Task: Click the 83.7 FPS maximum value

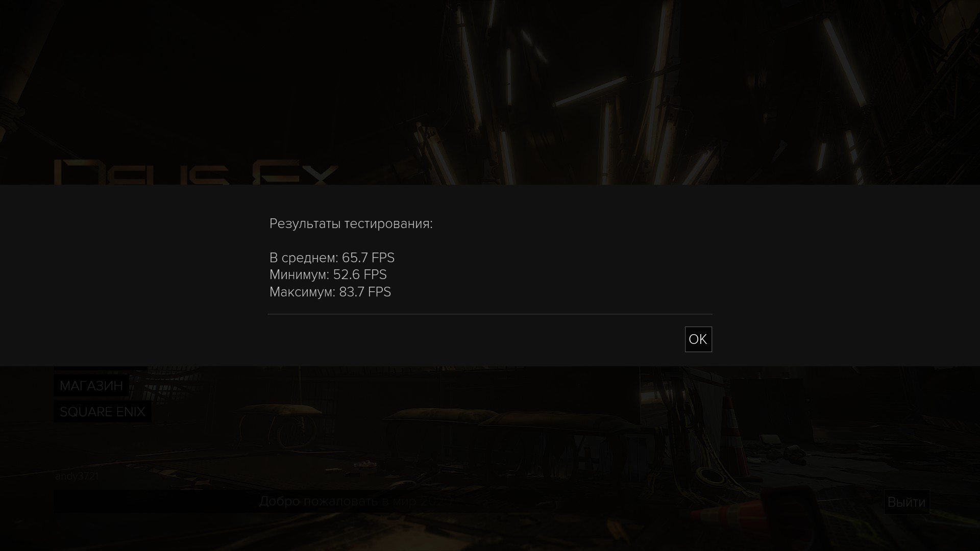Action: pos(365,292)
